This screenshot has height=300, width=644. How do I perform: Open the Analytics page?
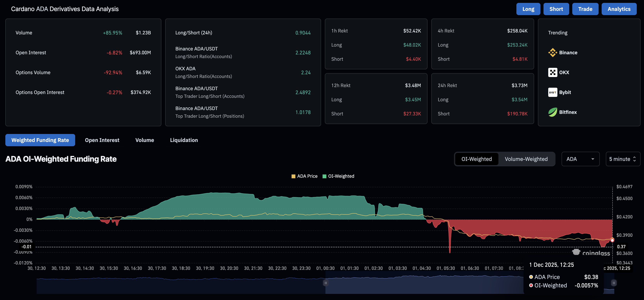tap(619, 9)
